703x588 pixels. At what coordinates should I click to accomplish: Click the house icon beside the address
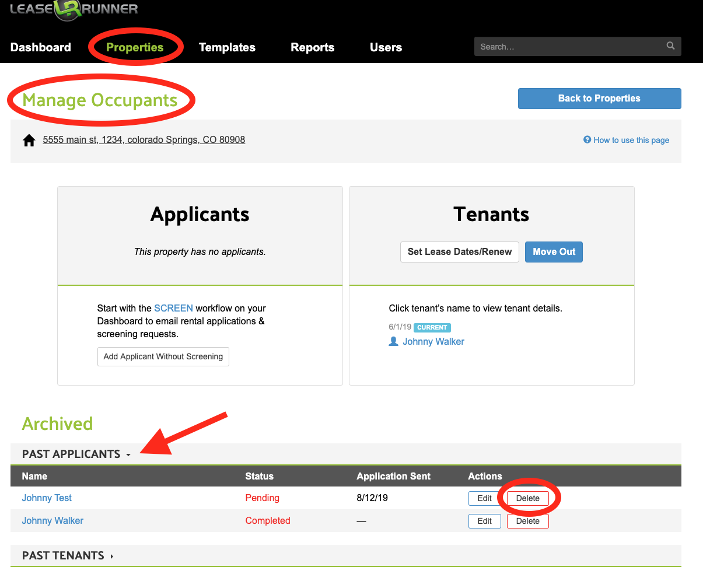(29, 141)
